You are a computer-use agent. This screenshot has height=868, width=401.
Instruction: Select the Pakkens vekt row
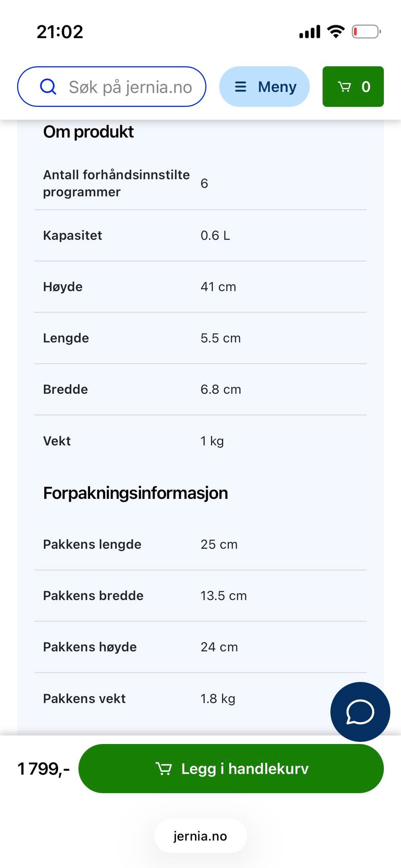[200, 698]
